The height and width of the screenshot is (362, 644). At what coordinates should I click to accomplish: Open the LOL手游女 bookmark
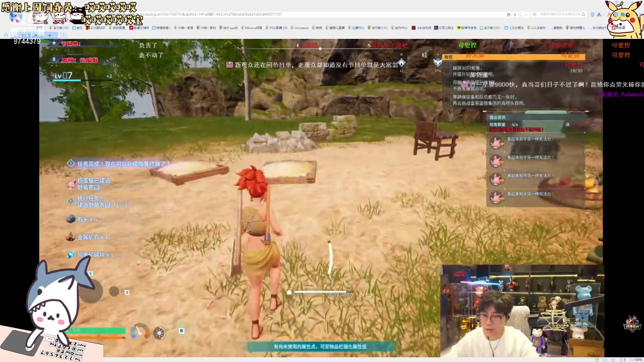[x=537, y=28]
